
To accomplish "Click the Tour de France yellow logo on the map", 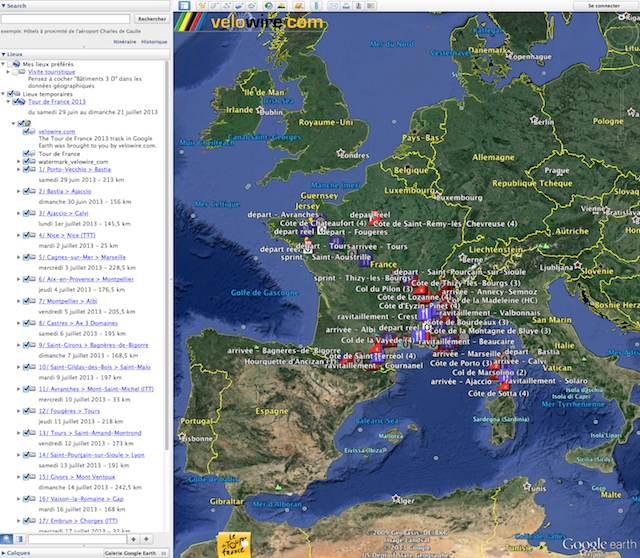I will tap(233, 545).
